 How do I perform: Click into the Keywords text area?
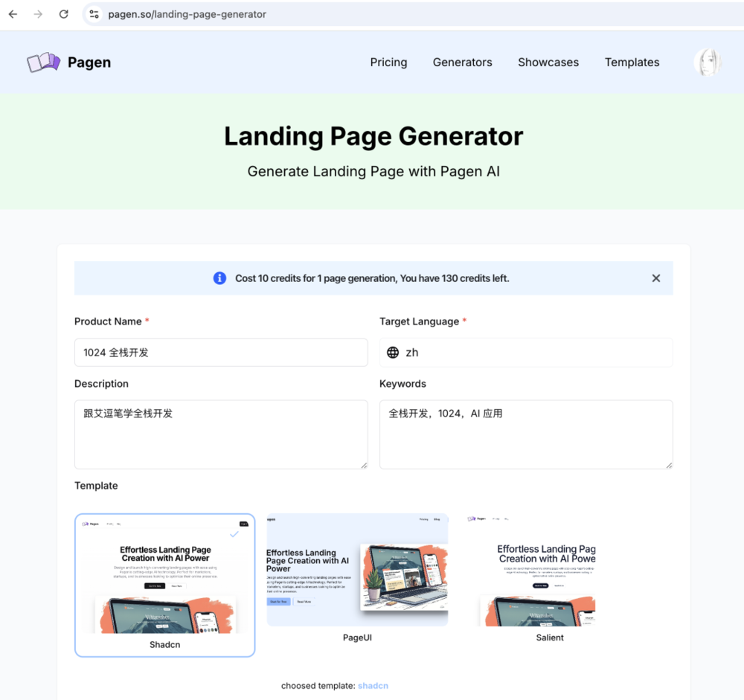[x=526, y=434]
